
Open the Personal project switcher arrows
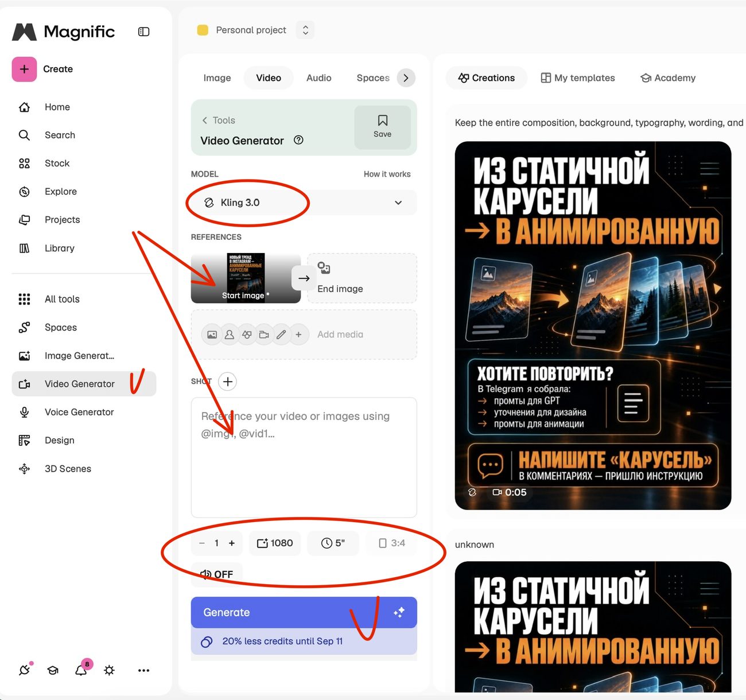(x=305, y=30)
